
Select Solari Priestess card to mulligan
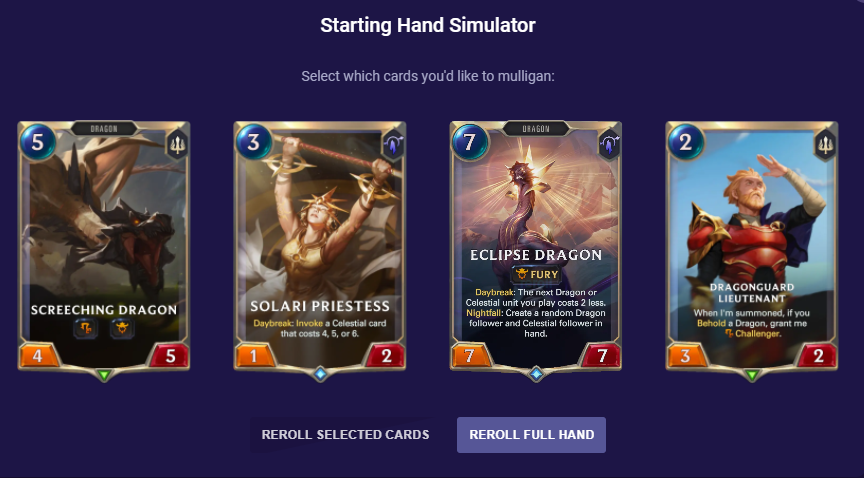click(320, 246)
